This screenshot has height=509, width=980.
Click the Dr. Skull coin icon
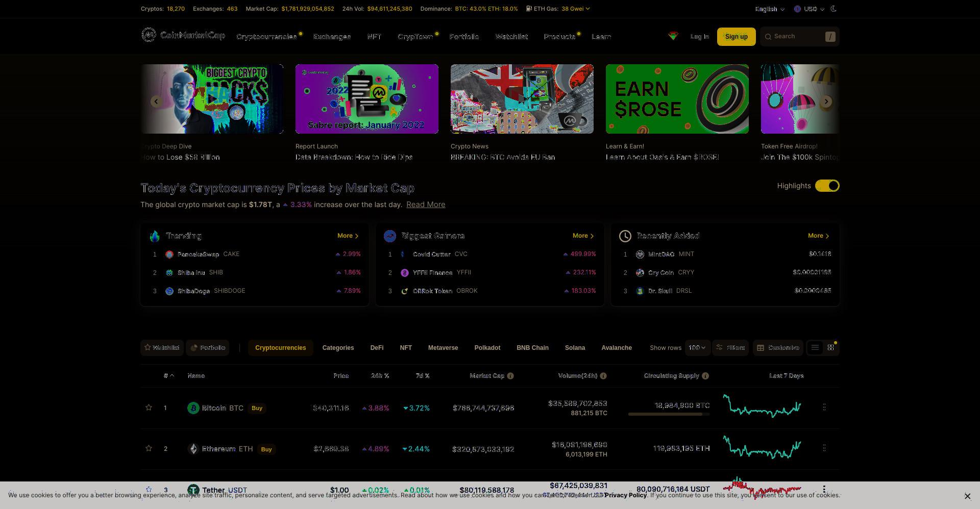[640, 291]
